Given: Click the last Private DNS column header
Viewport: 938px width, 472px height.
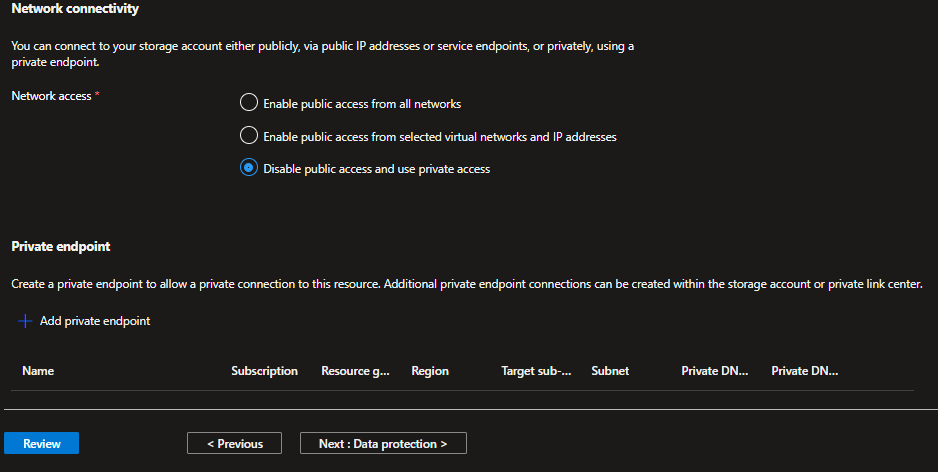Looking at the screenshot, I should pyautogui.click(x=804, y=371).
